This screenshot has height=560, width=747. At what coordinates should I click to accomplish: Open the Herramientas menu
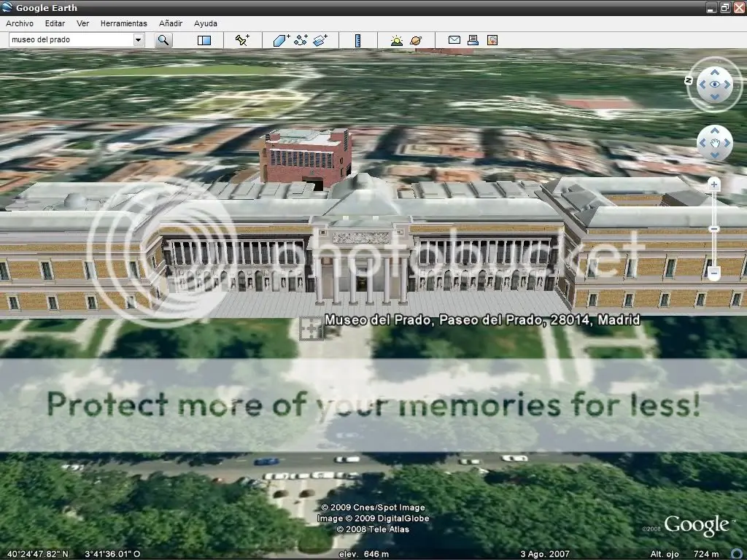click(124, 23)
